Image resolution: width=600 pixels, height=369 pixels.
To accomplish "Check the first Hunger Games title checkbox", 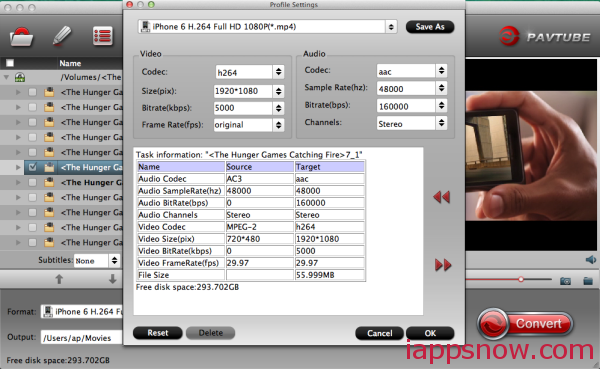I will click(33, 92).
